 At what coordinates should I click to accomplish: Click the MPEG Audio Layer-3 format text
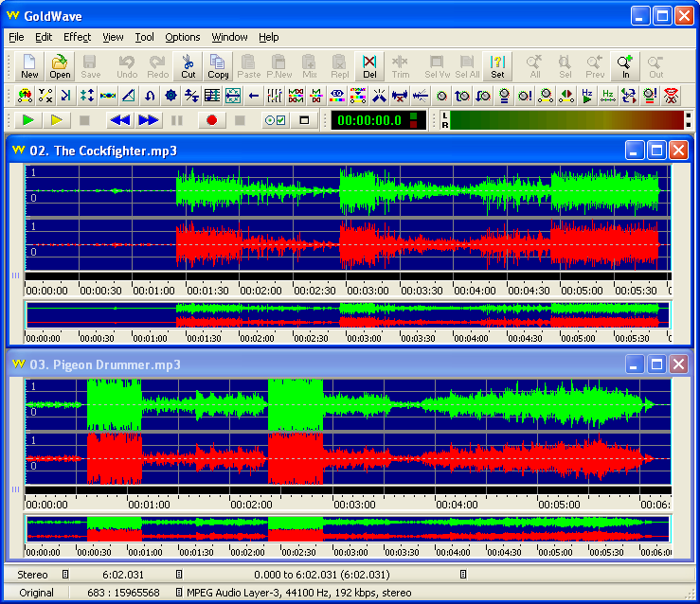coord(299,593)
